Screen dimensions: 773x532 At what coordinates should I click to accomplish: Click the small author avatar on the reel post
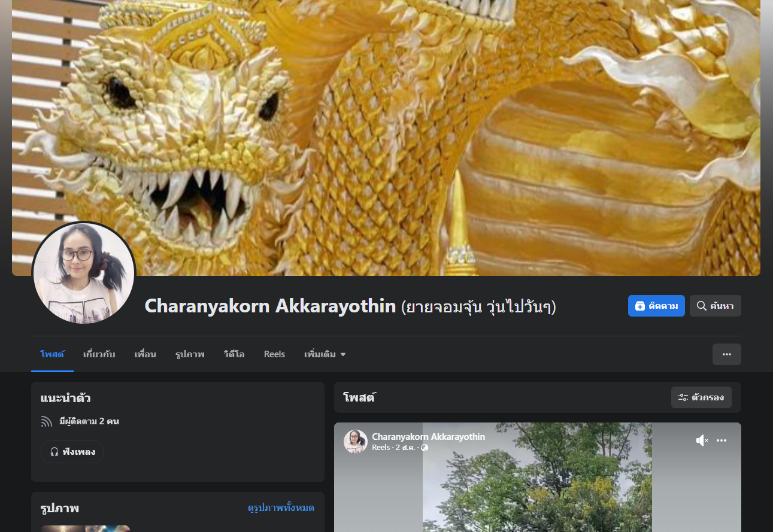coord(355,442)
